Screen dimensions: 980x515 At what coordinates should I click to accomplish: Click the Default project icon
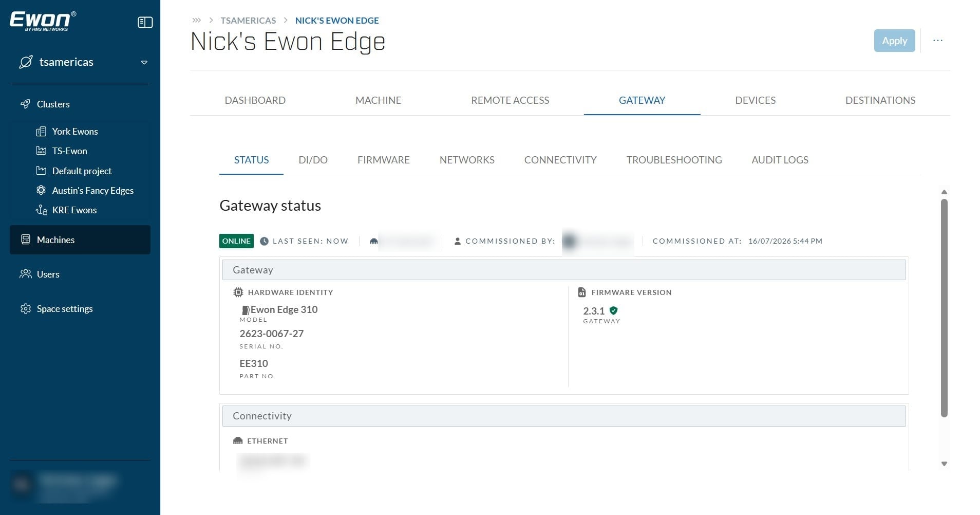tap(41, 171)
